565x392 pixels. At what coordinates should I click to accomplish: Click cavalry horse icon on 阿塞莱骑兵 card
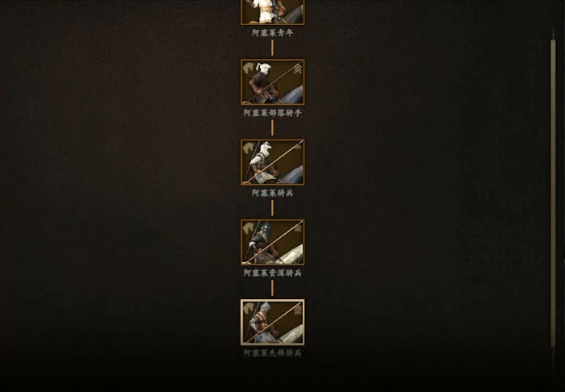tap(249, 148)
